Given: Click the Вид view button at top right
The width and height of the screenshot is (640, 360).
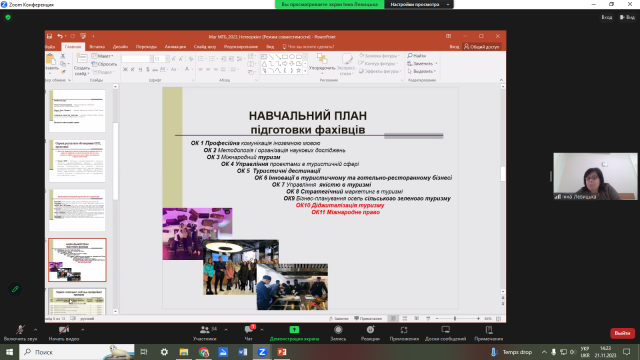Looking at the screenshot, I should 627,17.
